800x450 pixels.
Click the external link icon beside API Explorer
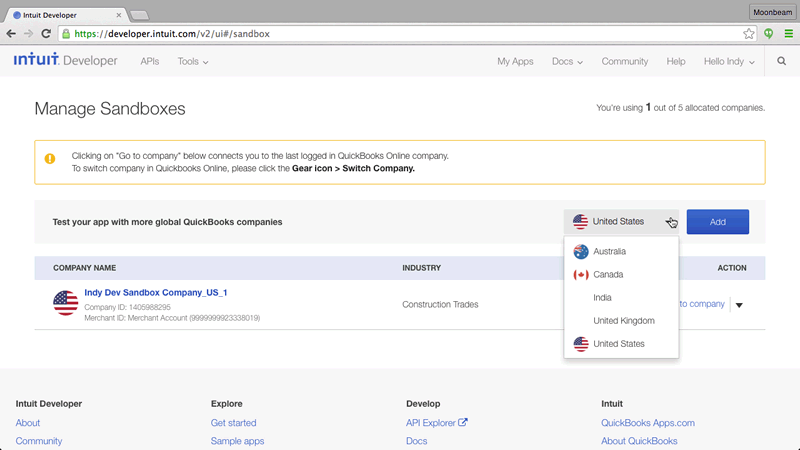[463, 422]
